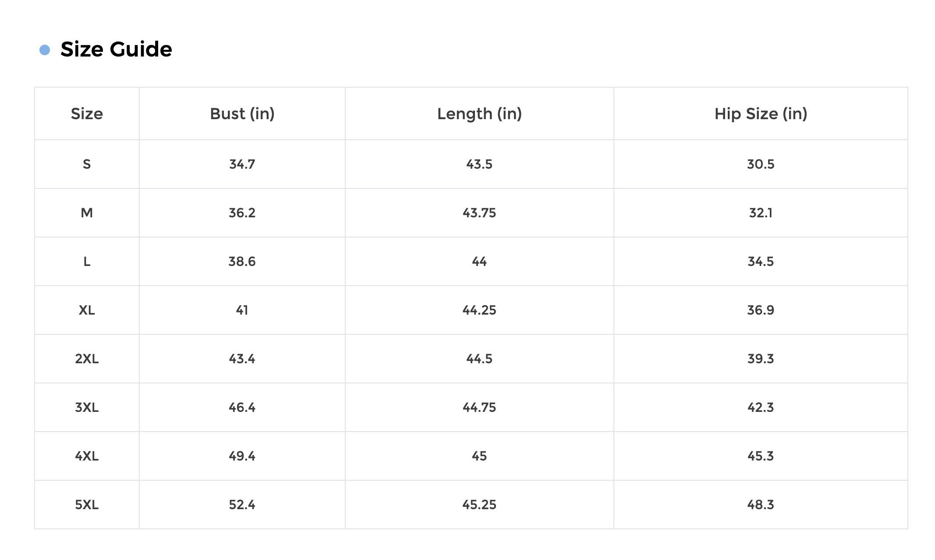
Task: Click bust value 34.7 for size S
Action: (242, 164)
